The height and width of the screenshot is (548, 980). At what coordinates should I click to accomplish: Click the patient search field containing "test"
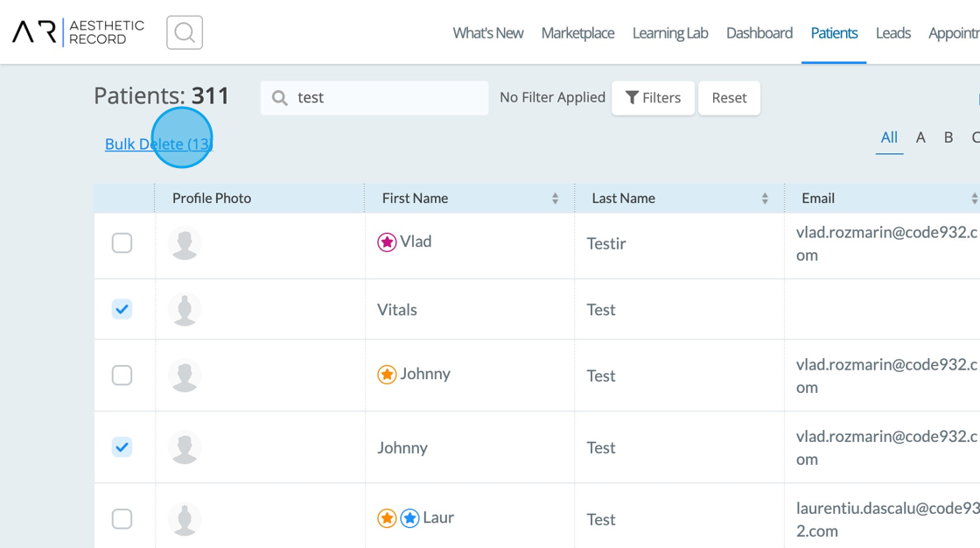point(385,98)
